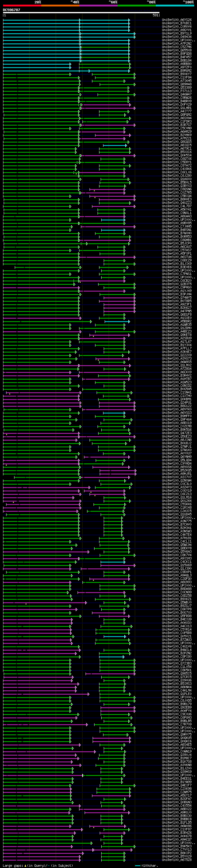Image resolution: width=197 pixels, height=868 pixels.
Task: Click the white query sequence bar
Action: click(81, 13)
